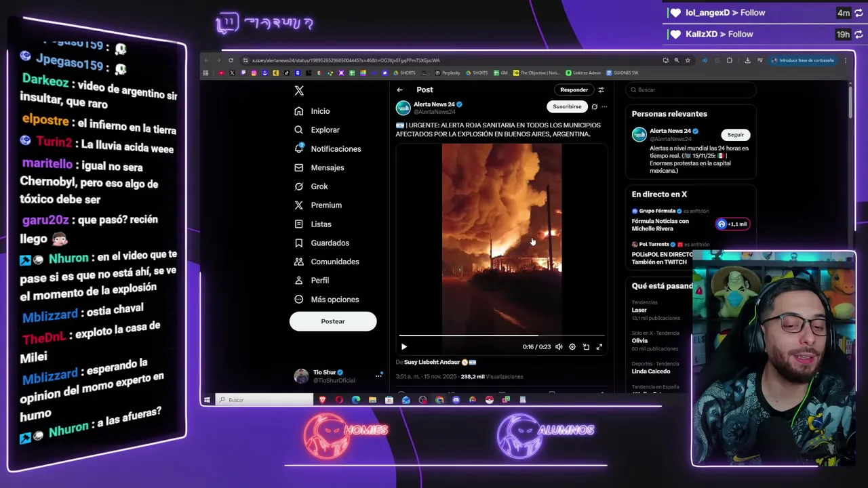The image size is (868, 488).
Task: Click the Postear button
Action: tap(333, 321)
